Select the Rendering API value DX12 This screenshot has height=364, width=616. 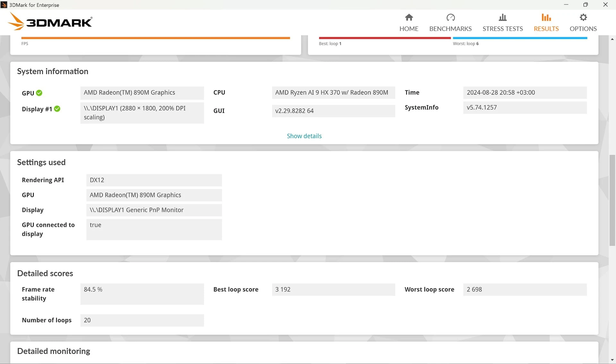point(154,180)
